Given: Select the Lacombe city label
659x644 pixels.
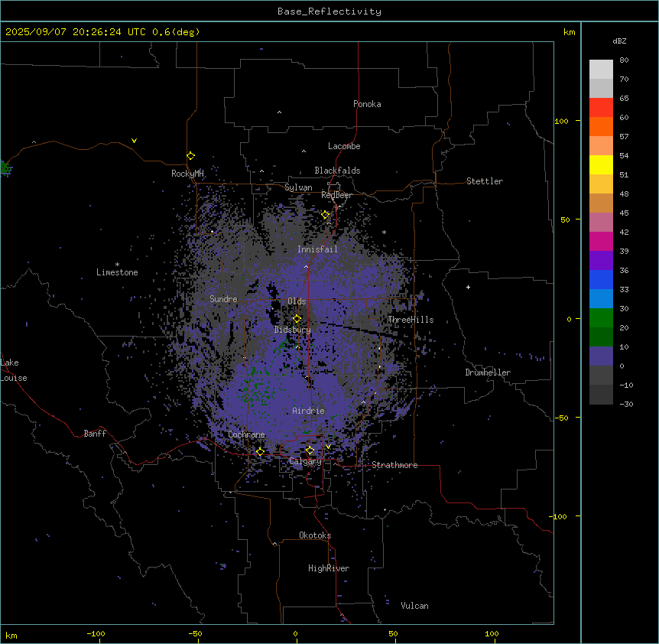Looking at the screenshot, I should pyautogui.click(x=344, y=146).
